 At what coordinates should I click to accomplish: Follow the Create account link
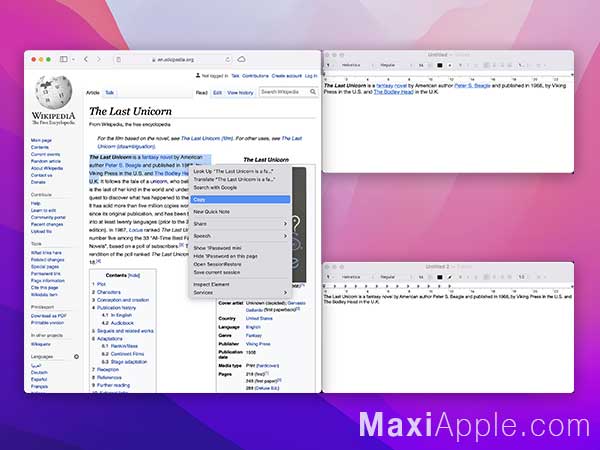[287, 76]
